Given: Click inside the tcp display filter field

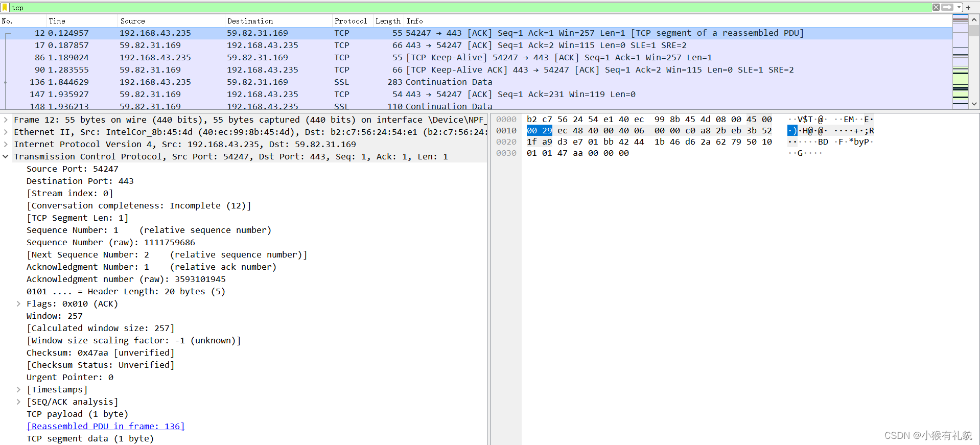Looking at the screenshot, I should pyautogui.click(x=470, y=8).
